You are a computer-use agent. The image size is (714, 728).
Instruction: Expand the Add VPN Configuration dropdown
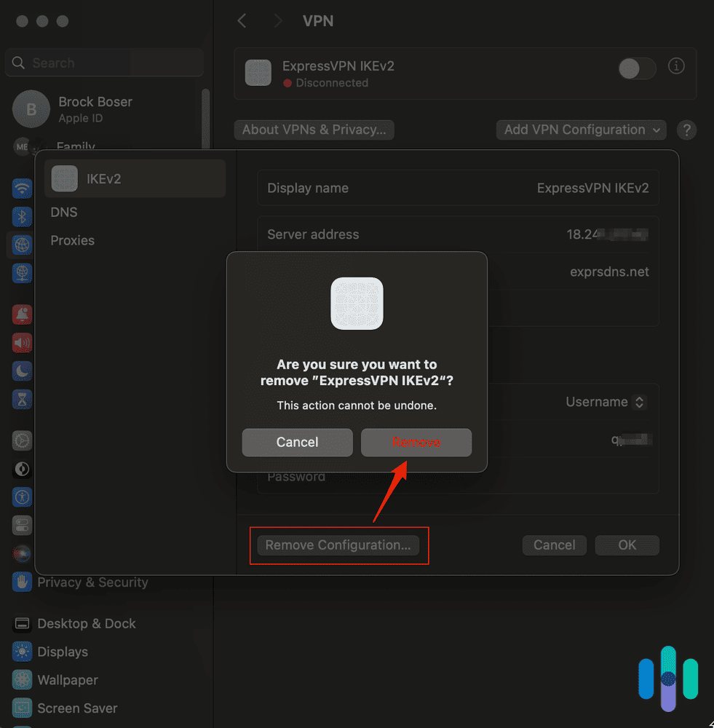coord(581,130)
